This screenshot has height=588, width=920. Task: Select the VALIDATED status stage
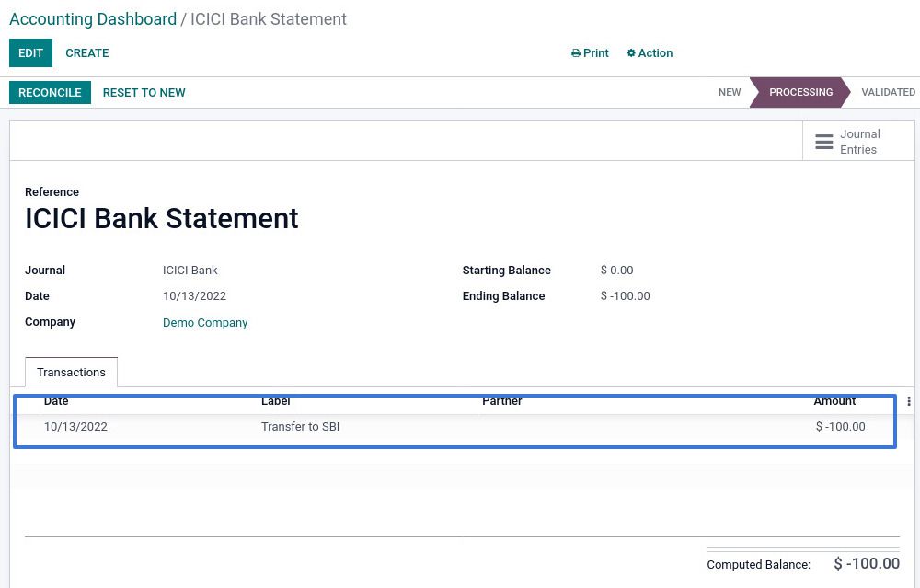888,92
